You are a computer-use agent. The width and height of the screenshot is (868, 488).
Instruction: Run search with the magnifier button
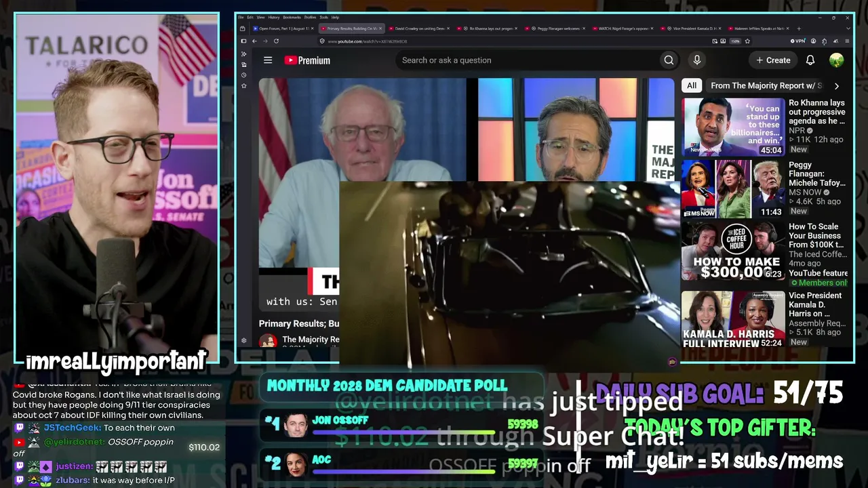point(669,60)
